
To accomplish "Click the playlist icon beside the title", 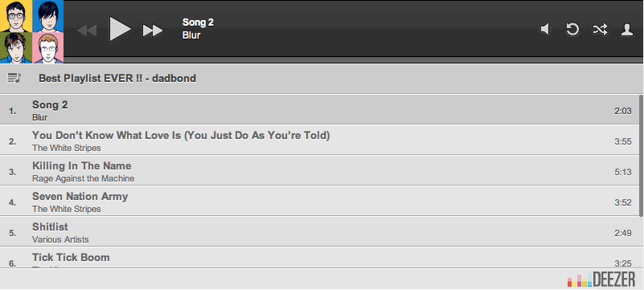I will click(x=14, y=78).
